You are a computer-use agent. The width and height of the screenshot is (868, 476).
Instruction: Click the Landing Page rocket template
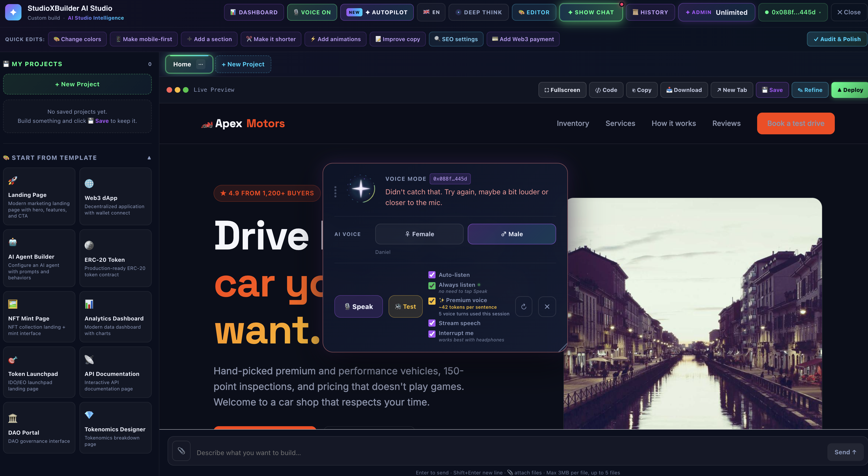(x=39, y=196)
